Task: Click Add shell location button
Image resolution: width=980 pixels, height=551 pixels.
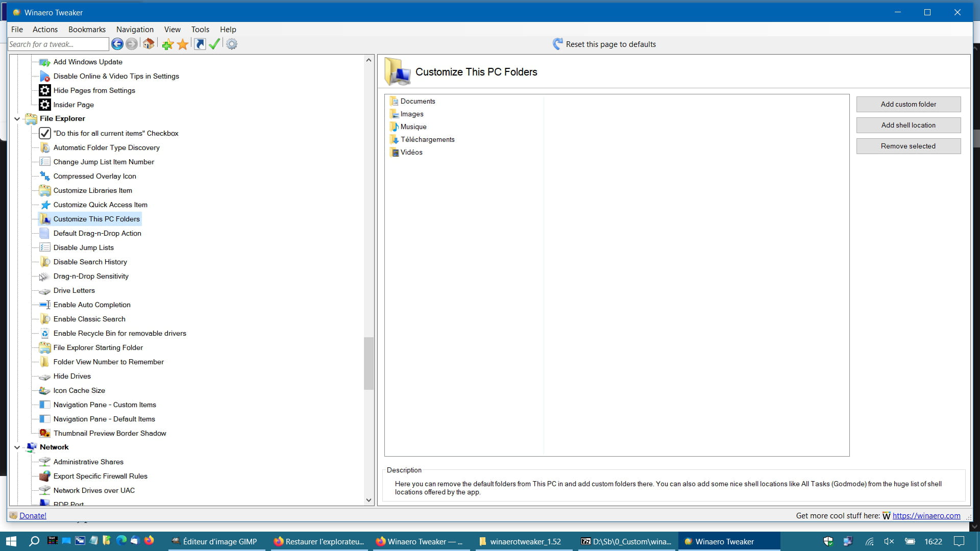Action: (909, 125)
